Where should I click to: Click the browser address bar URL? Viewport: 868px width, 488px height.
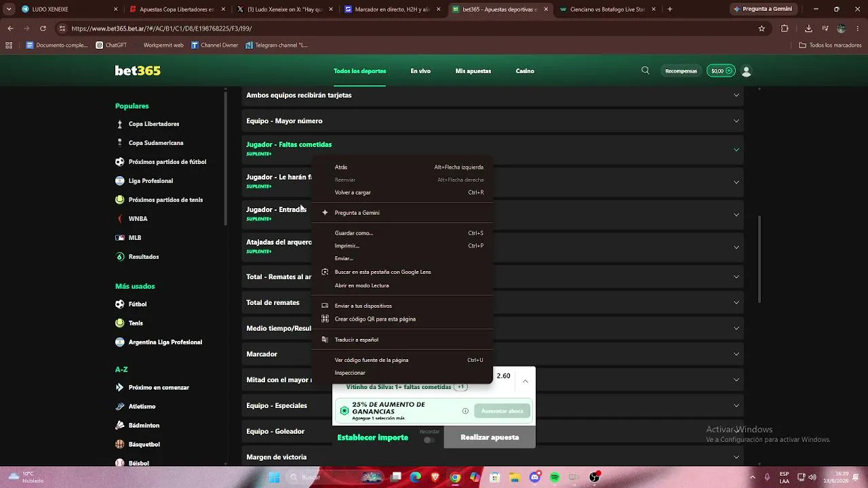[161, 28]
